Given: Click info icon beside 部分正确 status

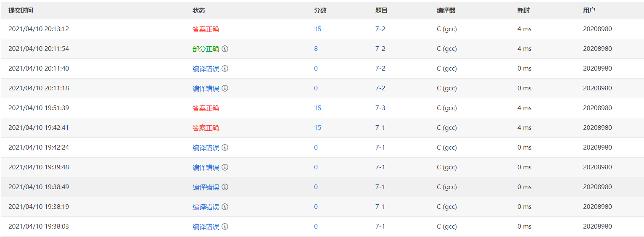Looking at the screenshot, I should pyautogui.click(x=225, y=49).
